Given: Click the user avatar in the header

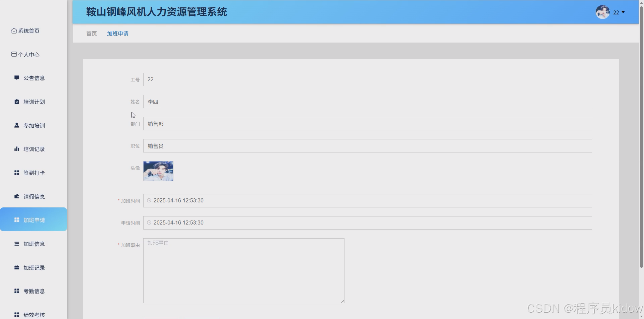Looking at the screenshot, I should pos(603,12).
